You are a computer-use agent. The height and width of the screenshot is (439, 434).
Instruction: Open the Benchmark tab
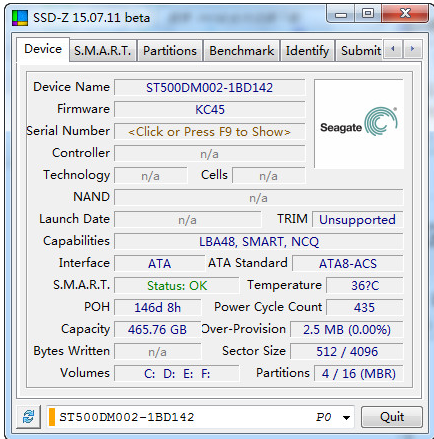[242, 51]
